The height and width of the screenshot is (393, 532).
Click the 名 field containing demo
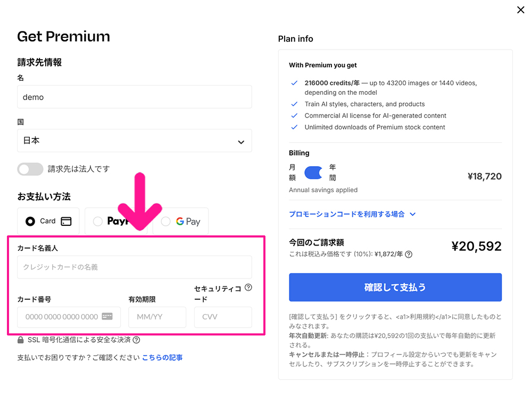(135, 96)
